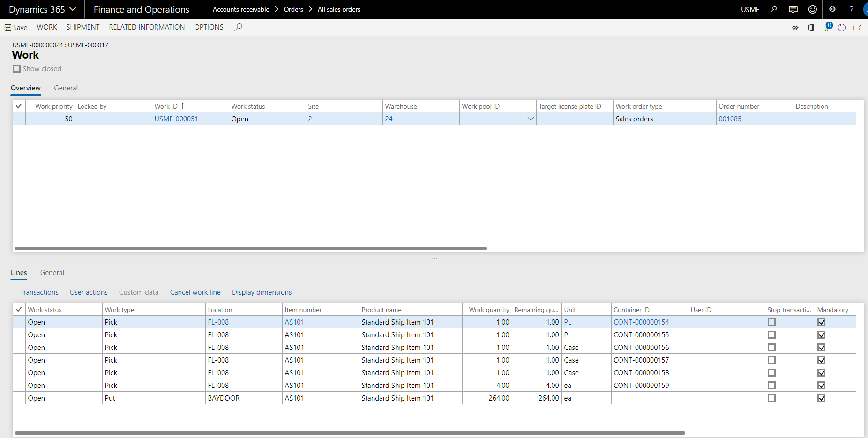Open the attachments paperclip icon
The height and width of the screenshot is (438, 868).
point(827,27)
